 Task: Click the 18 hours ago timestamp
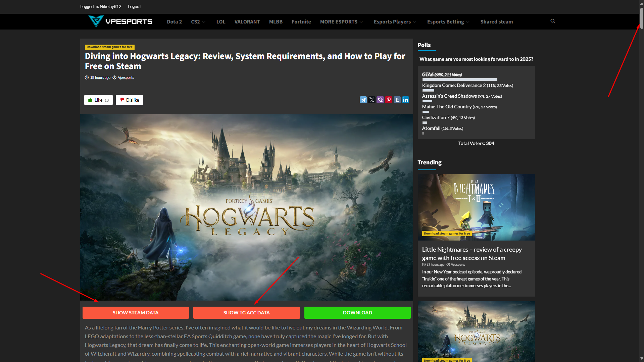[x=100, y=77]
